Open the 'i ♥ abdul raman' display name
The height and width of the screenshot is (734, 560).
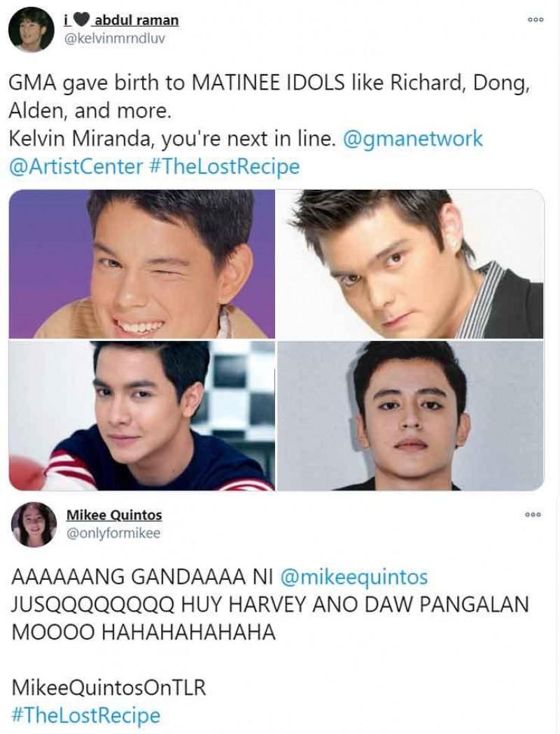tap(121, 20)
